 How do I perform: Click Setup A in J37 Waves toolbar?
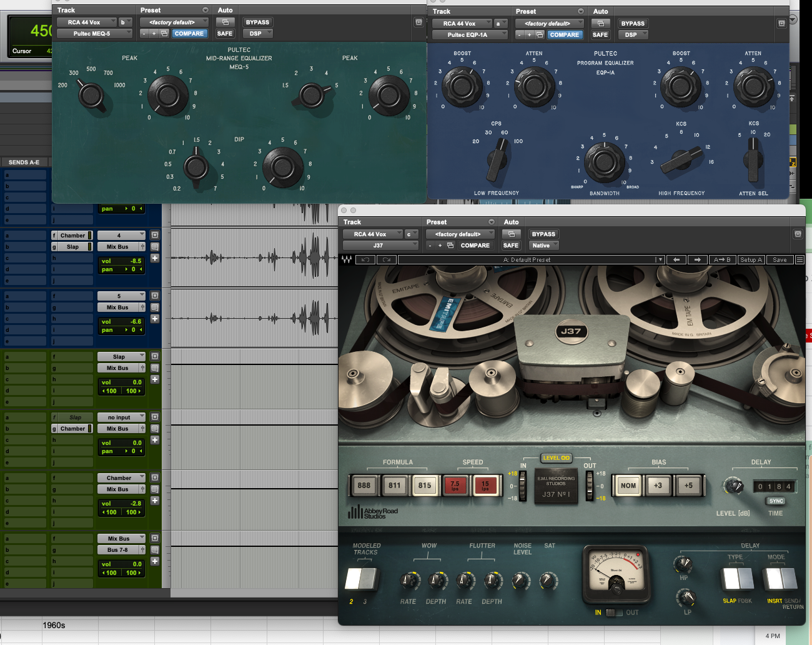pyautogui.click(x=751, y=259)
